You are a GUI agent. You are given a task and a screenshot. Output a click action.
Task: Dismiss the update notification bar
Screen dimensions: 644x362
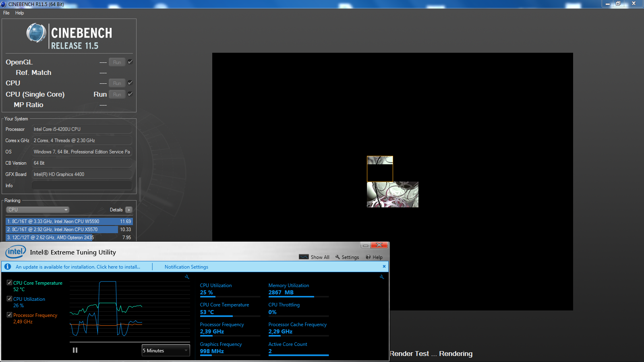point(384,267)
